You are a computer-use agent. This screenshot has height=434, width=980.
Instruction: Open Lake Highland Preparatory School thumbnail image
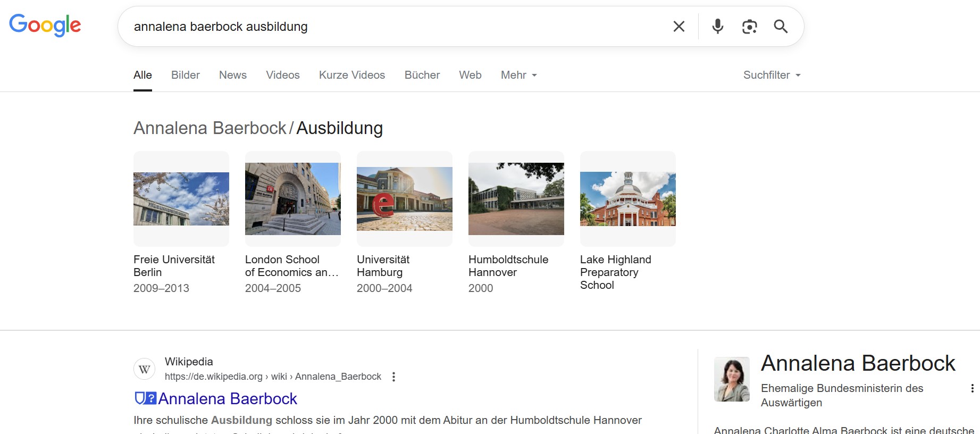[628, 199]
